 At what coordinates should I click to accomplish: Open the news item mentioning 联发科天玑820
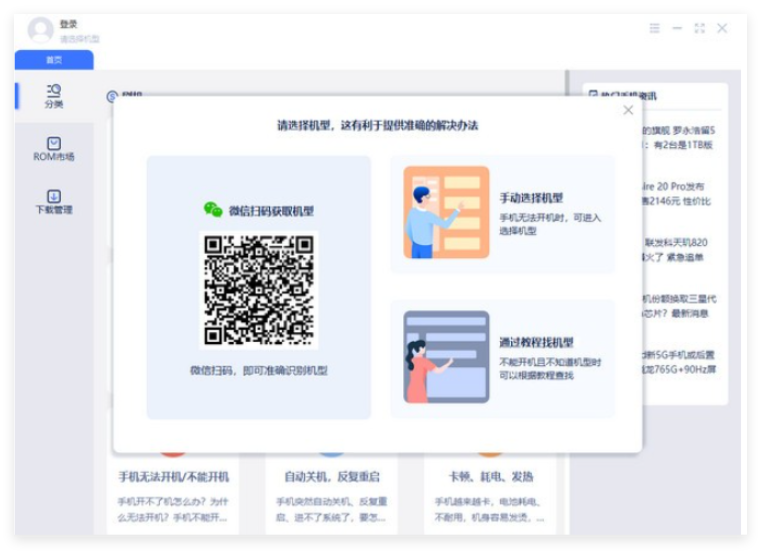tap(678, 249)
